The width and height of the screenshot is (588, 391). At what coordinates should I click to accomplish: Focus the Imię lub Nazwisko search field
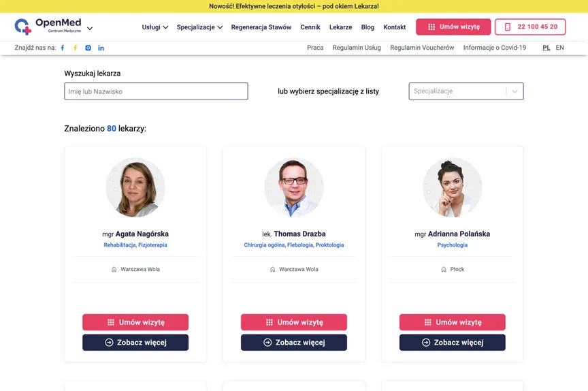point(156,91)
